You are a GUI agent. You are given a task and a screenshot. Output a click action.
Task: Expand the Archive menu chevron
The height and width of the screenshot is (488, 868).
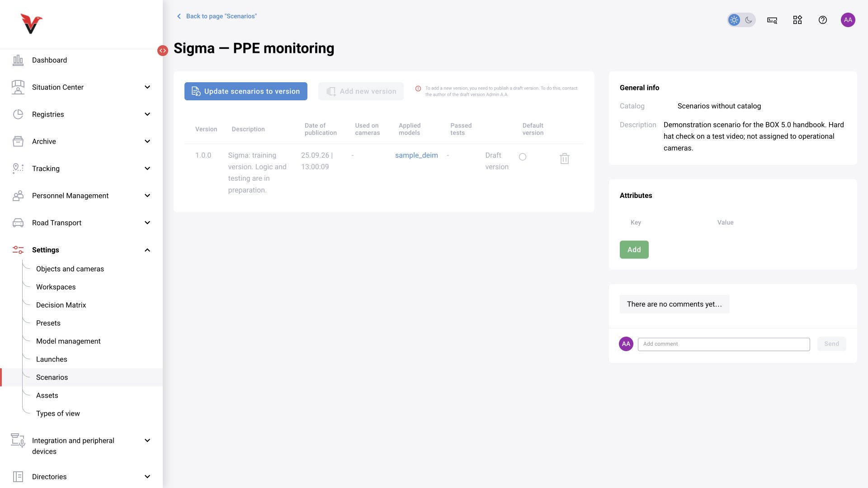coord(147,141)
